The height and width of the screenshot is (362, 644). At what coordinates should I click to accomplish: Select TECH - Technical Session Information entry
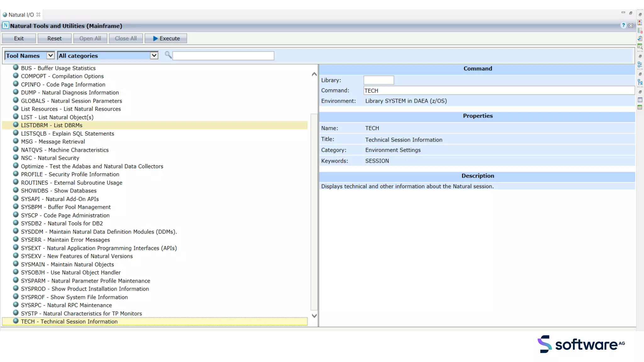pos(69,322)
